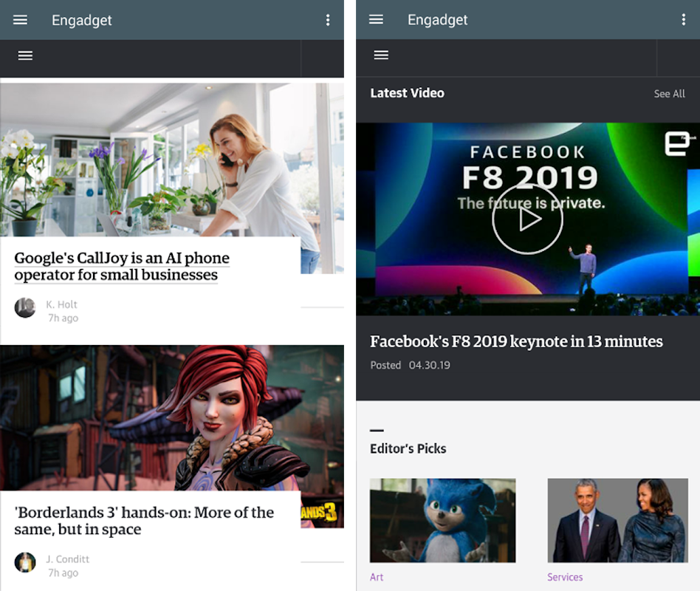
Task: Open author K. Holt's name
Action: tap(61, 304)
